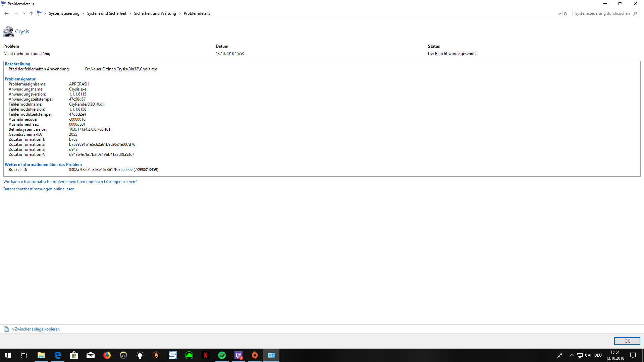
Task: Open Firefox from the taskbar
Action: (107, 355)
